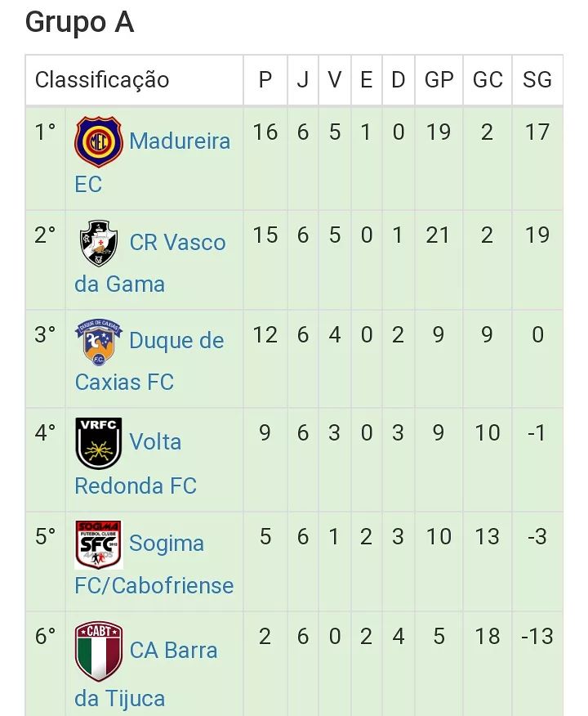Click the Duque de Caxias FC crest
588x716 pixels.
point(99,342)
